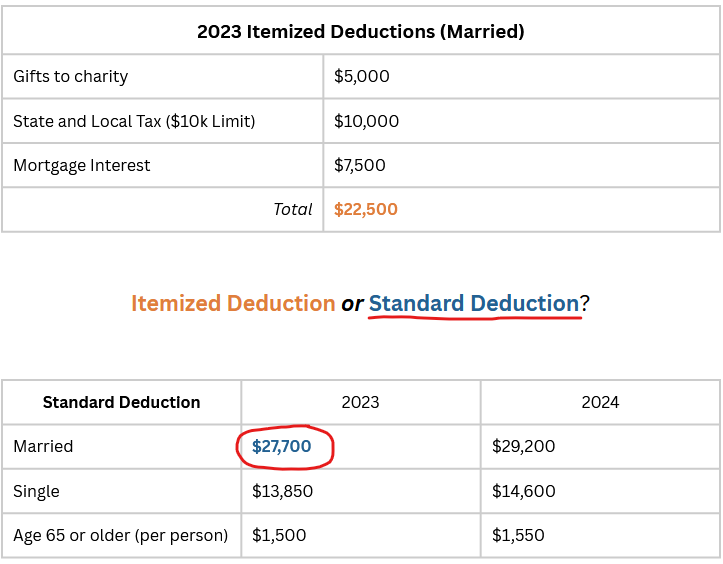
Task: Click the underlined Standard Deduction heading
Action: click(474, 303)
